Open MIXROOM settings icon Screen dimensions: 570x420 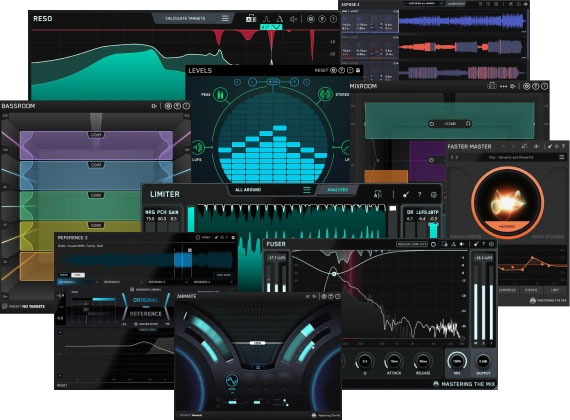pyautogui.click(x=526, y=86)
